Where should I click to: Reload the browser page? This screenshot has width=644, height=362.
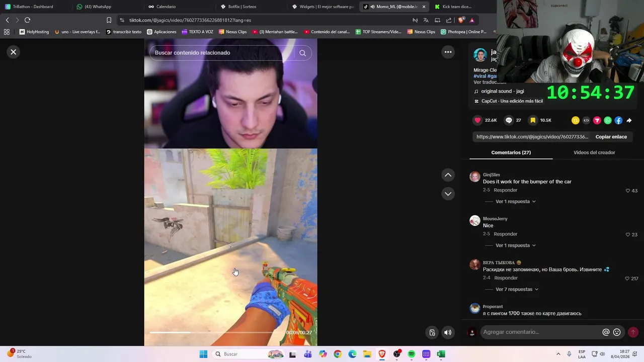(27, 20)
